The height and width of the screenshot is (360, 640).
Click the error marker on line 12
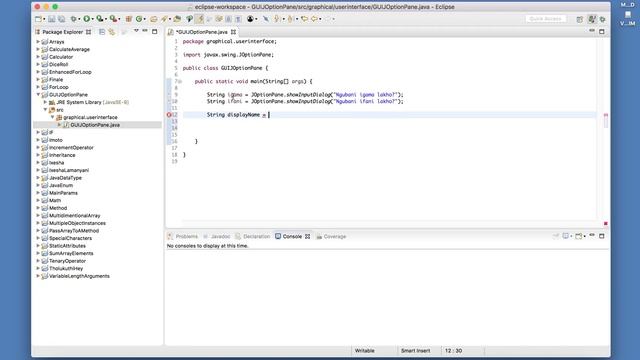pos(169,115)
